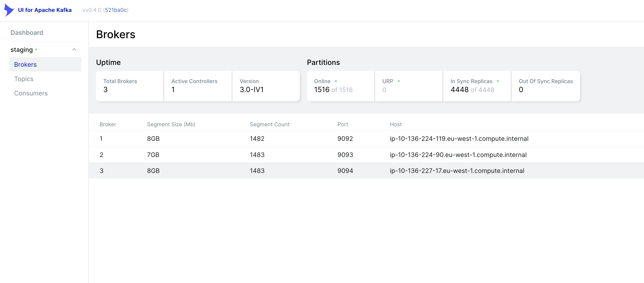Open the Topics section

tap(24, 79)
